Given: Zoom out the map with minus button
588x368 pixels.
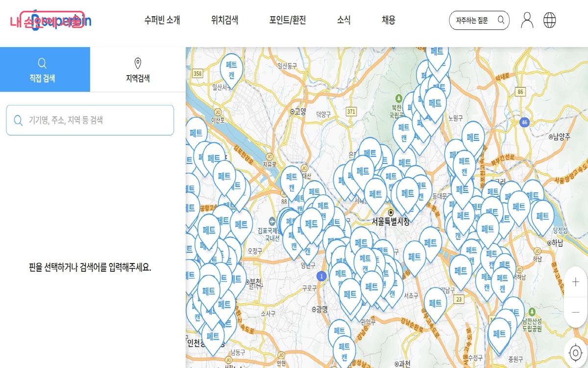Looking at the screenshot, I should 575,312.
